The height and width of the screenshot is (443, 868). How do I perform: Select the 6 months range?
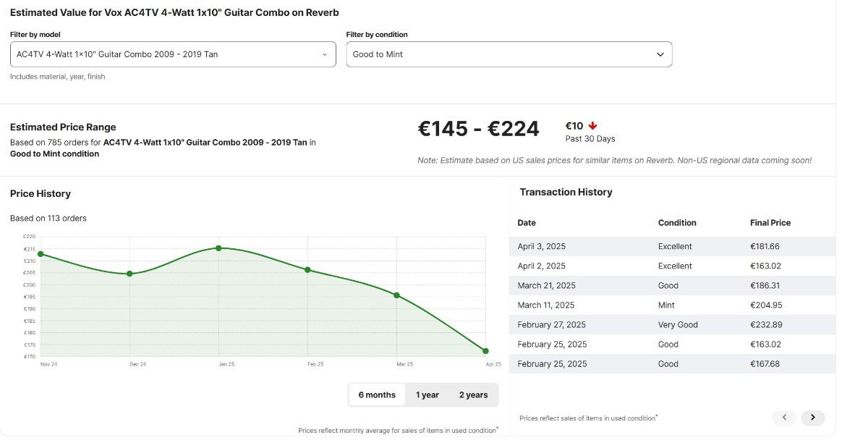(377, 395)
